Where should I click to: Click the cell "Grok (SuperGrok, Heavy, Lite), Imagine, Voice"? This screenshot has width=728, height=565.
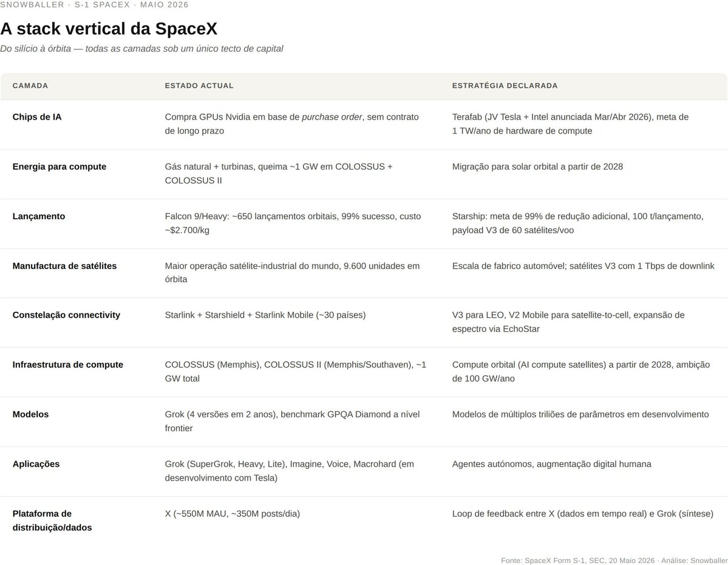coord(289,471)
